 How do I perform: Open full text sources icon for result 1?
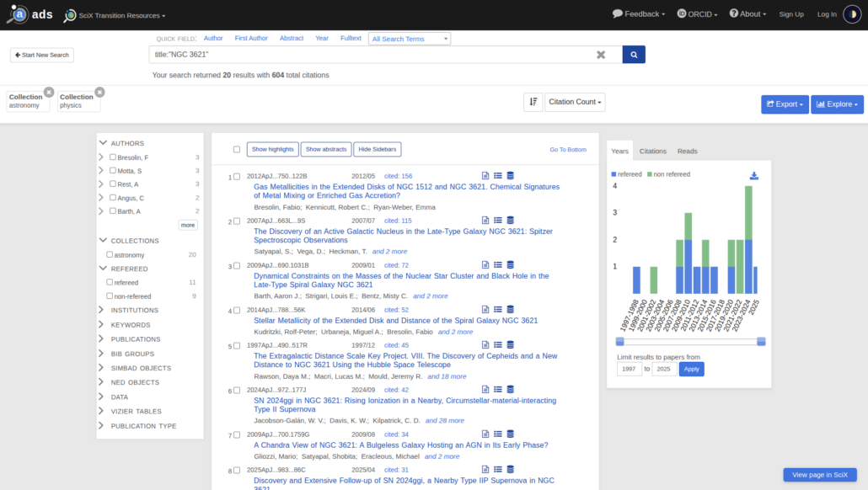[485, 177]
